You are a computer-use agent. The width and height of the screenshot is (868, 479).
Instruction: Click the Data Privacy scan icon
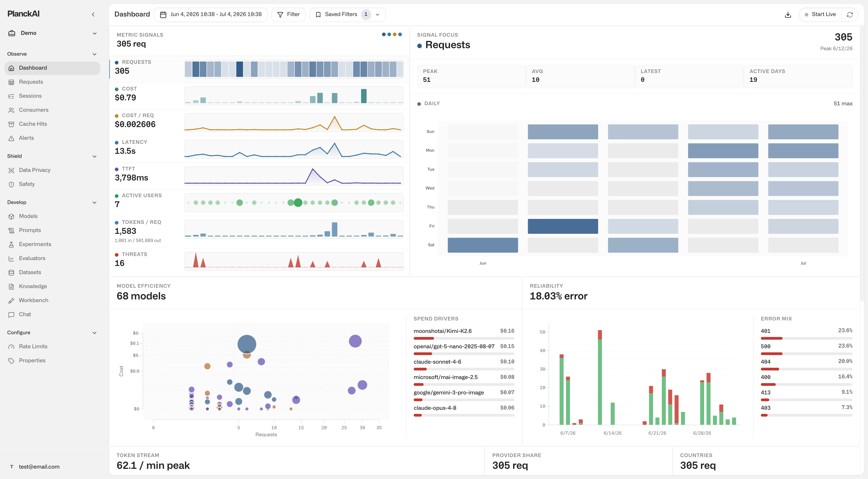tap(12, 170)
